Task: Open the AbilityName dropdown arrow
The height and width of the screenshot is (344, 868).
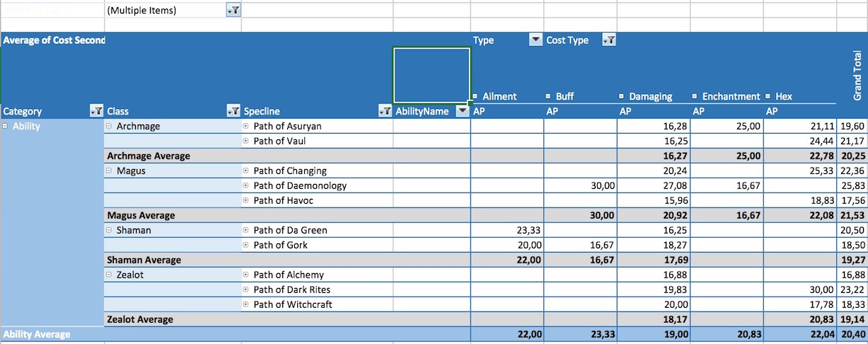Action: (462, 111)
